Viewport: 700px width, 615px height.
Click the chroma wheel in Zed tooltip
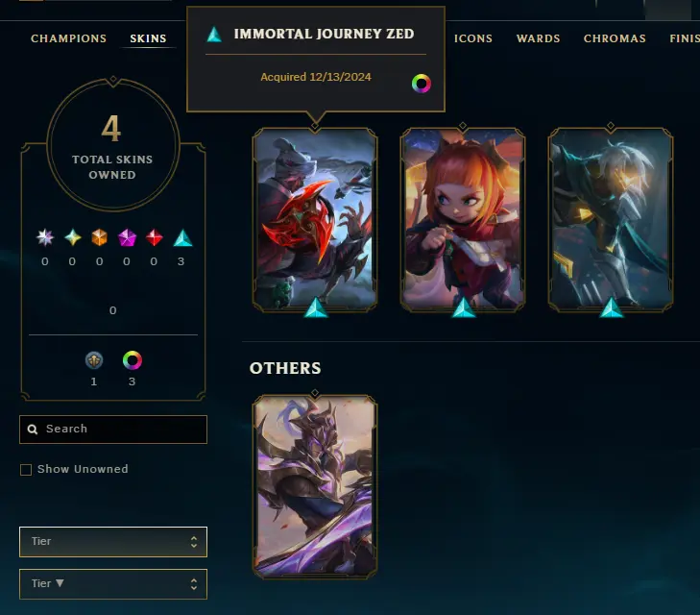click(421, 84)
